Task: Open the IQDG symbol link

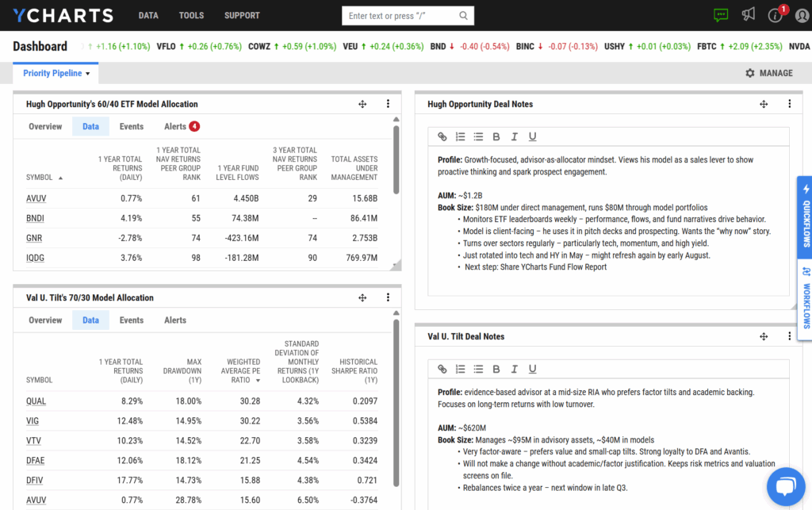Action: (35, 258)
